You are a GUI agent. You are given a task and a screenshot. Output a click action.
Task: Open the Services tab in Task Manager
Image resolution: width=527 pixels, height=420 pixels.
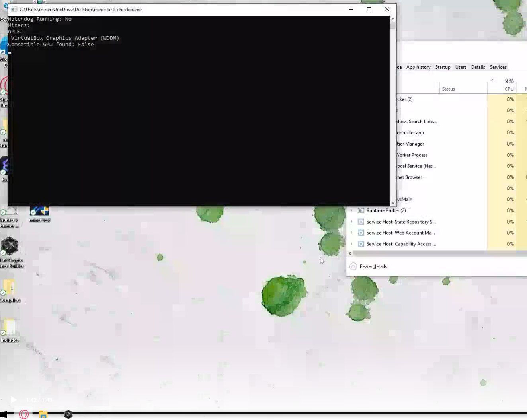pos(498,67)
